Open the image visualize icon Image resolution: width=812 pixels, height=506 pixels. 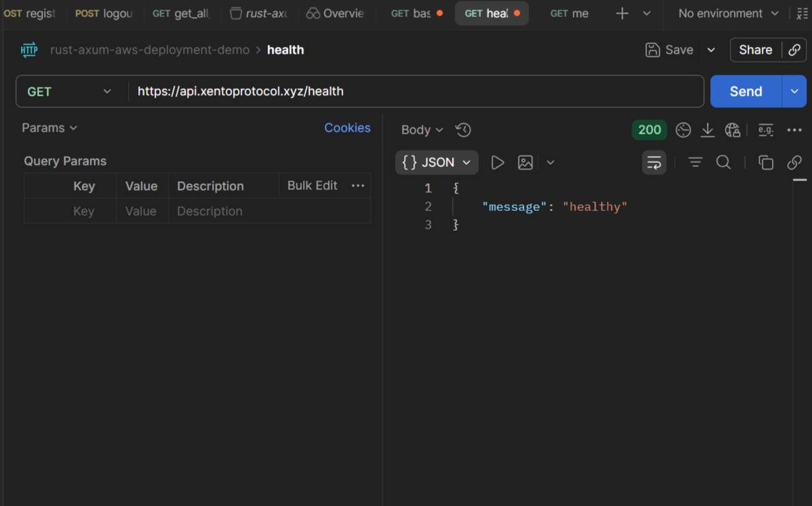[525, 163]
